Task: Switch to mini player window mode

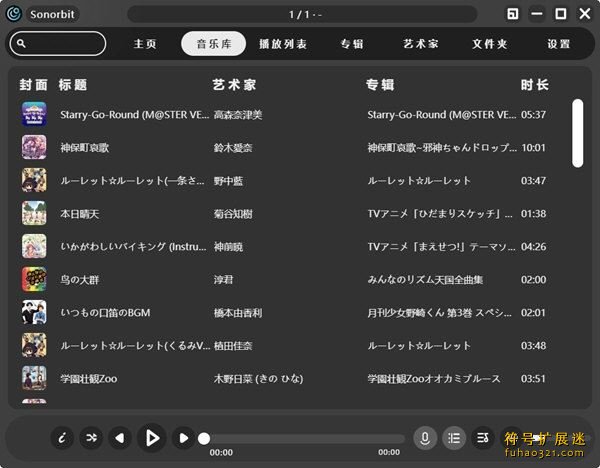Action: coord(512,14)
